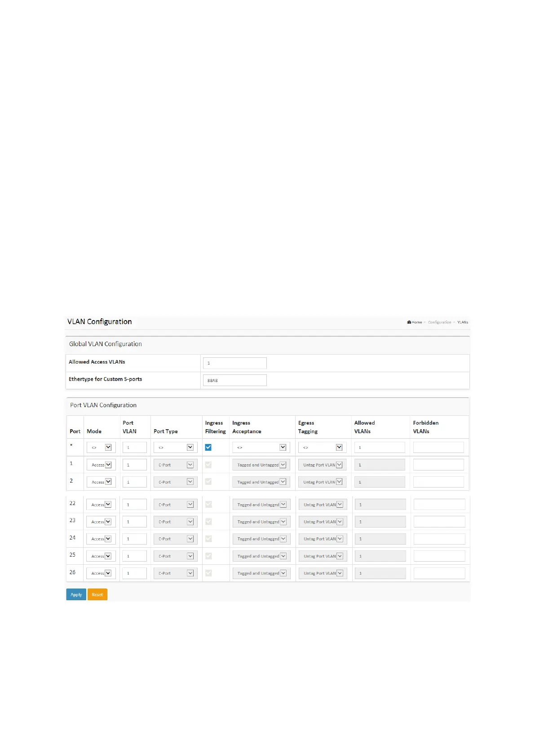Expand the Port Type dropdown for port 2
Viewport: 535px width, 756px height.
point(175,482)
